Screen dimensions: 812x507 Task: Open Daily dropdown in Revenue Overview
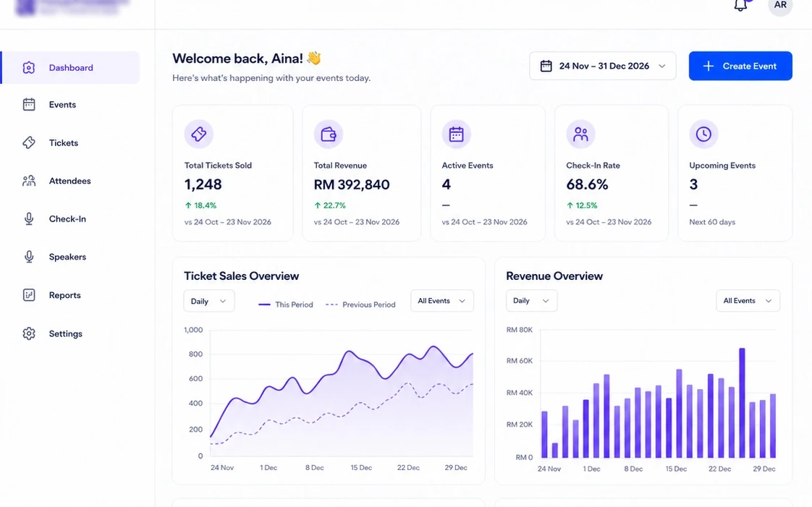point(531,301)
